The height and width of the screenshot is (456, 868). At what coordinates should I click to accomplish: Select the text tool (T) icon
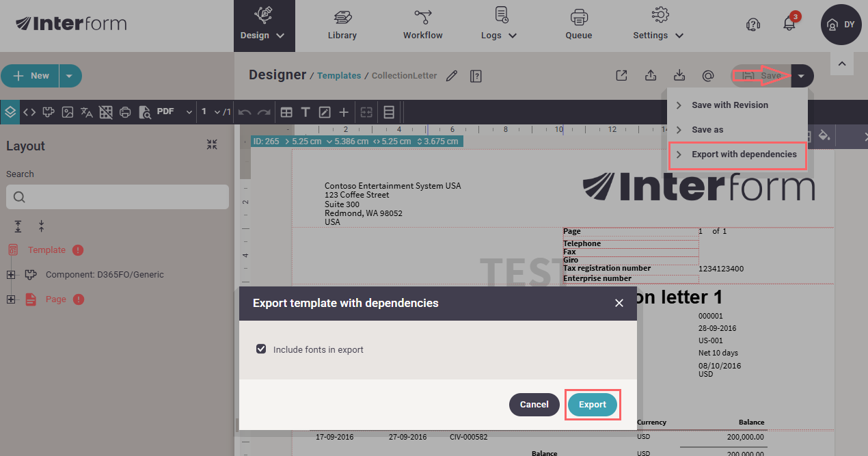306,112
